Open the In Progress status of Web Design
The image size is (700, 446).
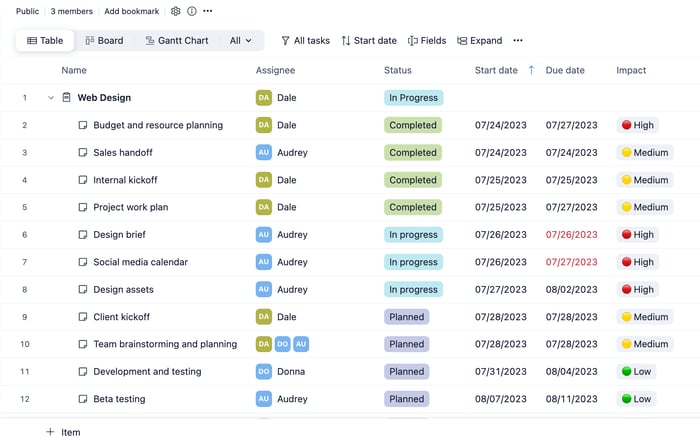tap(413, 98)
